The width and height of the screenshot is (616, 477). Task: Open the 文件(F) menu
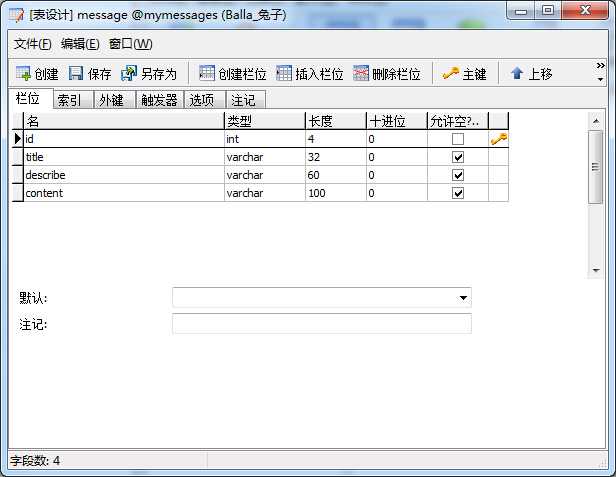pos(33,44)
